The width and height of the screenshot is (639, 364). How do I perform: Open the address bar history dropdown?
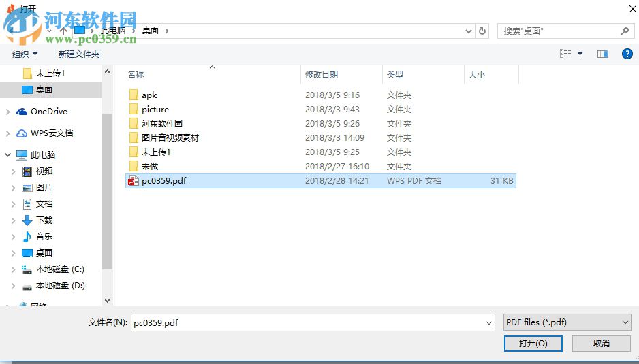469,31
